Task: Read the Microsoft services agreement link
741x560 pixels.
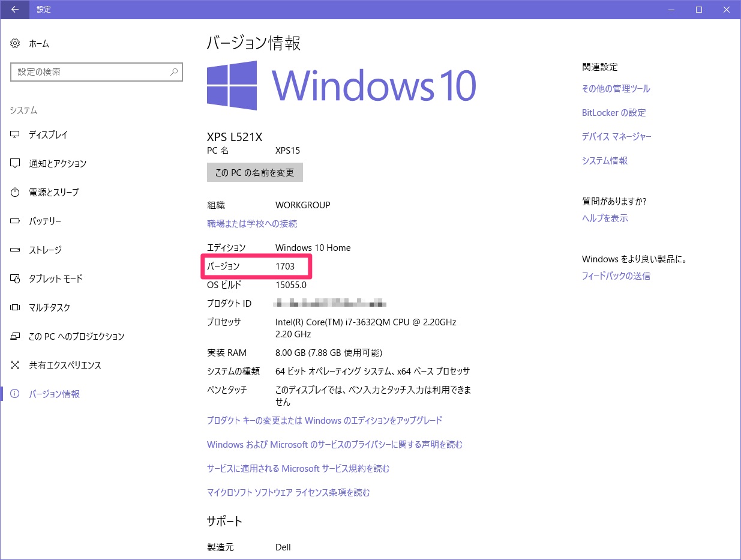Action: point(298,469)
